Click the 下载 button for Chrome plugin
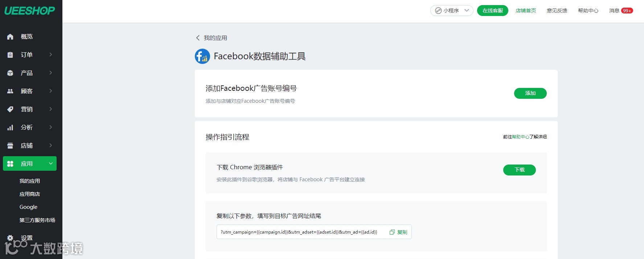The image size is (644, 259). tap(519, 170)
